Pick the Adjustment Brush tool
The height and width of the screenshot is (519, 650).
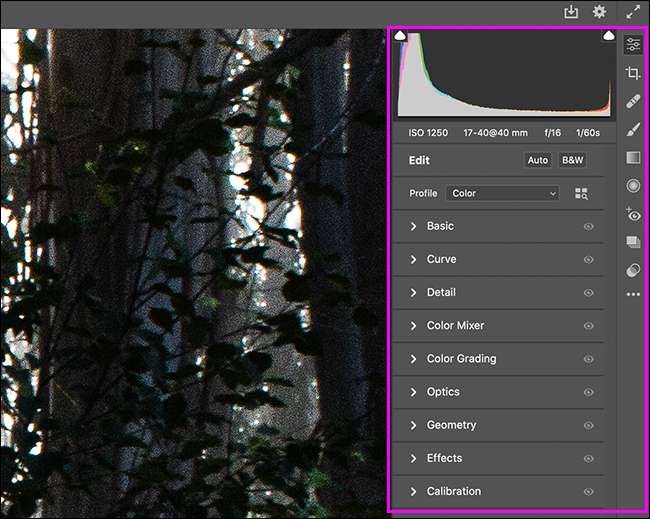(x=633, y=129)
